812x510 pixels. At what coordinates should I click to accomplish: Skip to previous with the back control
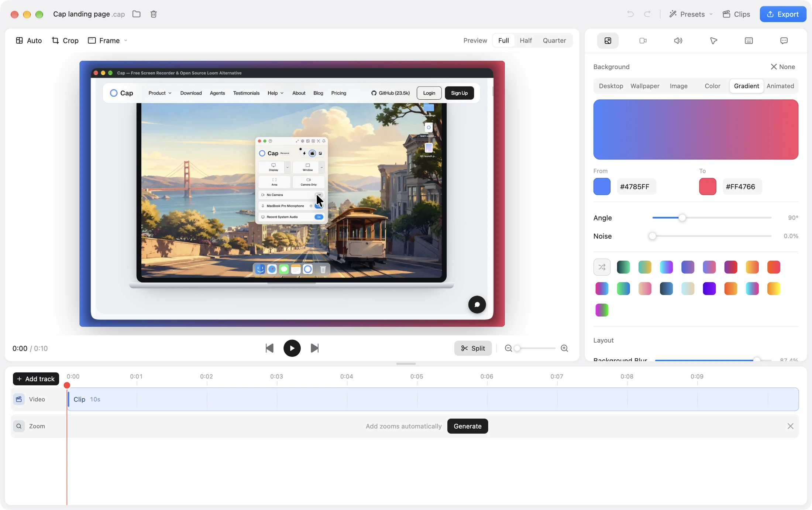click(269, 348)
